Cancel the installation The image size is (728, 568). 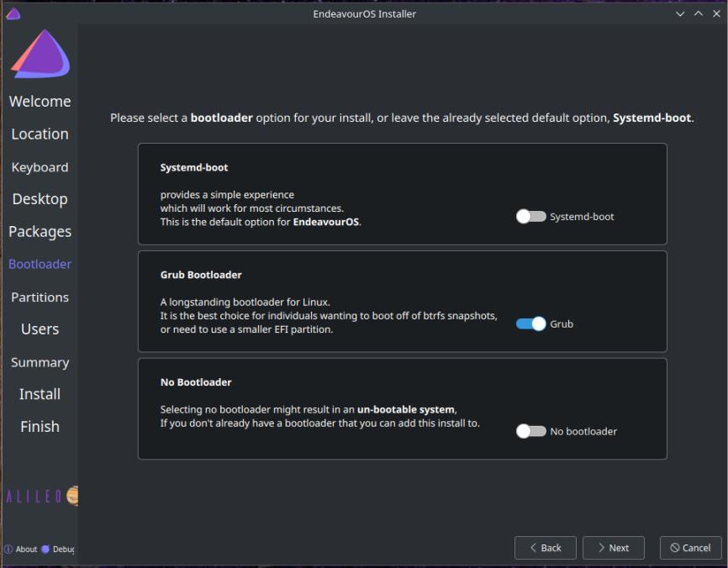click(x=690, y=548)
